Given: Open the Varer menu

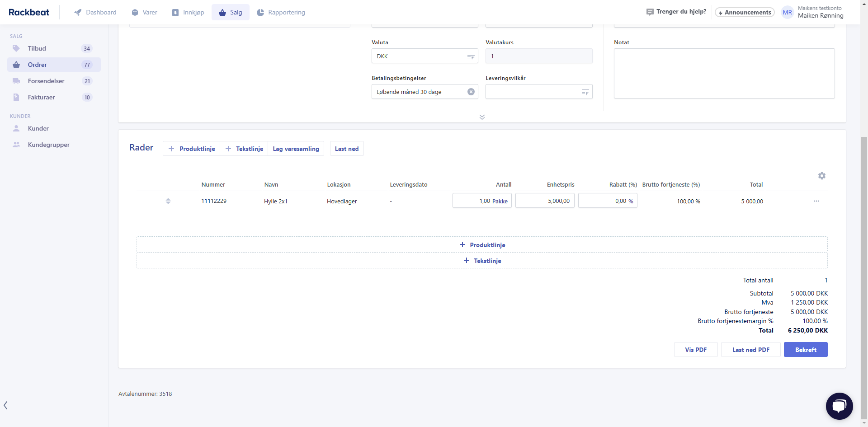Looking at the screenshot, I should coord(144,12).
